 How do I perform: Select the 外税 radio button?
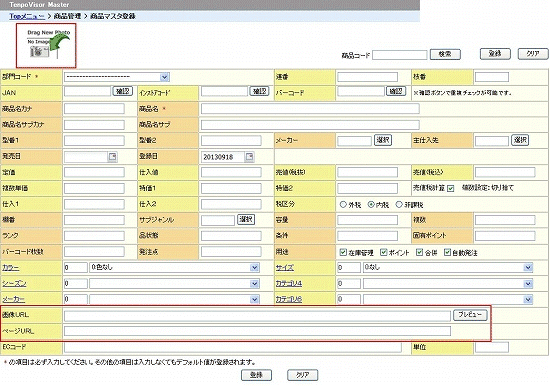pos(343,204)
